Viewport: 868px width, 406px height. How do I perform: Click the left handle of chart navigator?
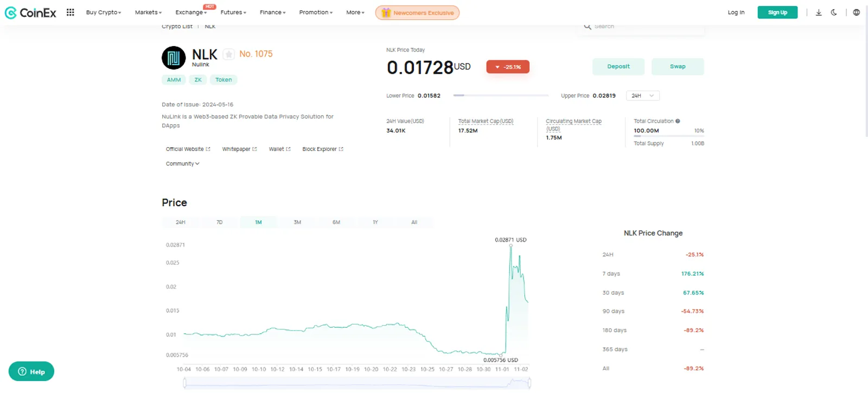tap(185, 383)
